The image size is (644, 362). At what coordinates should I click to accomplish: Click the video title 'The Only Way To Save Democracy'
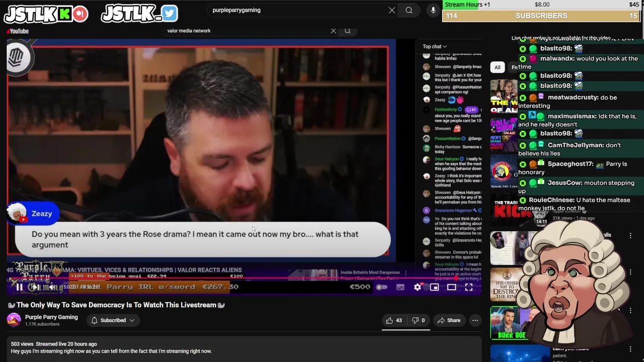point(116,305)
